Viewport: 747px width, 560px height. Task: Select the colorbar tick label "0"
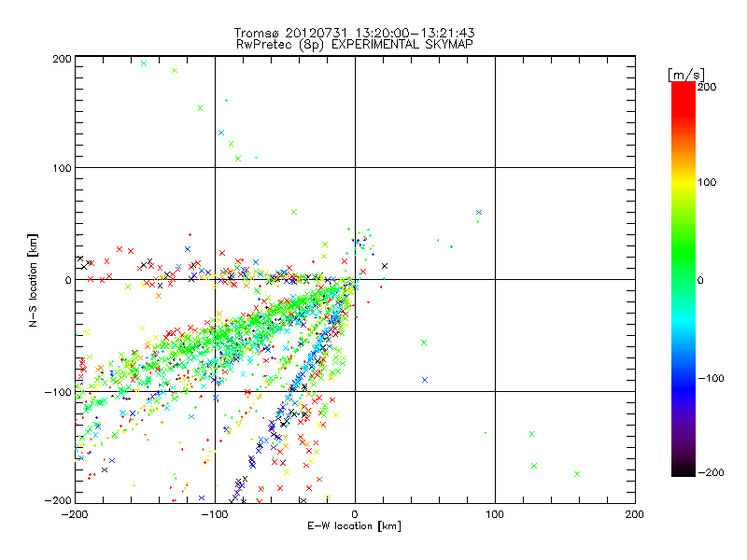[x=700, y=281]
